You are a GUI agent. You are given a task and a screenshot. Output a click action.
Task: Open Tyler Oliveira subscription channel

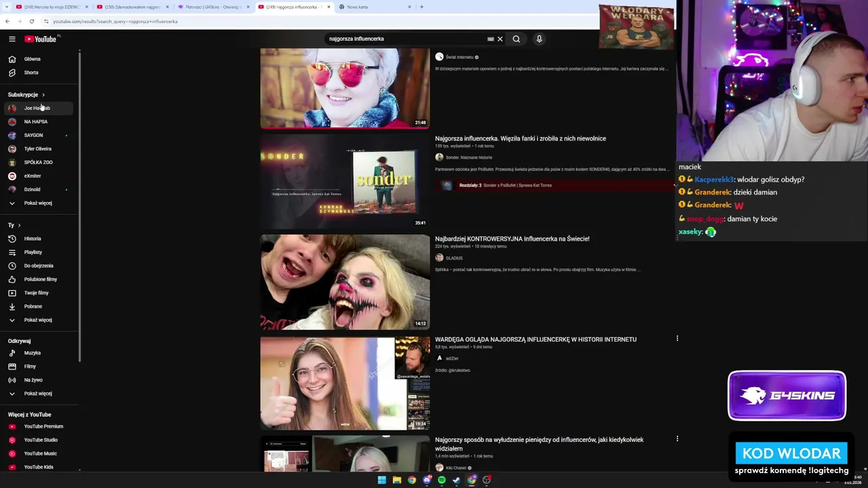38,148
